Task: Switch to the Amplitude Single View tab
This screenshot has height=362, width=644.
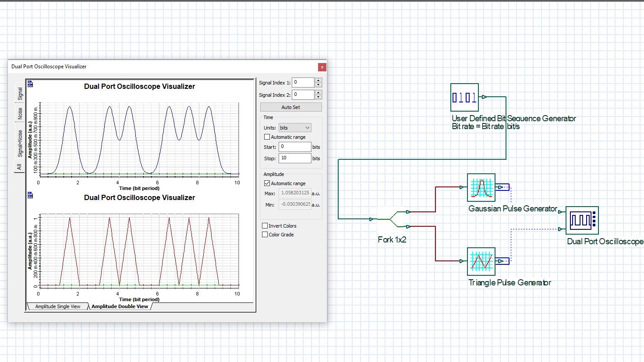Action: [x=57, y=306]
